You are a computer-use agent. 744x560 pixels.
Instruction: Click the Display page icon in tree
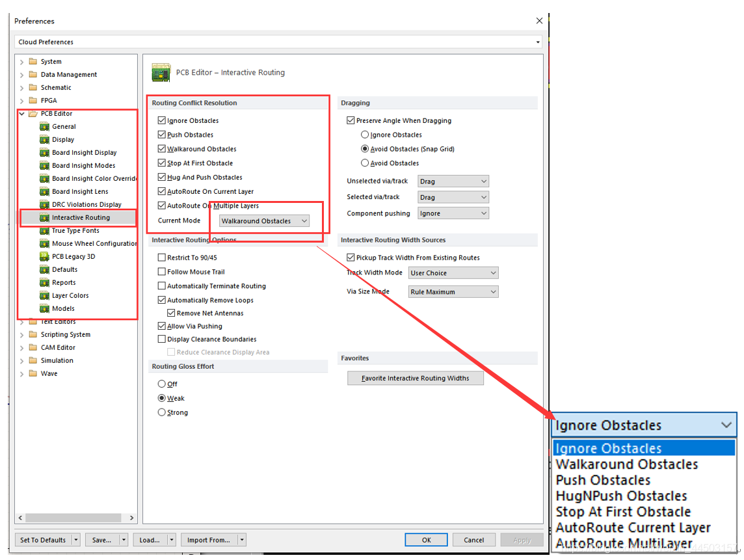44,140
